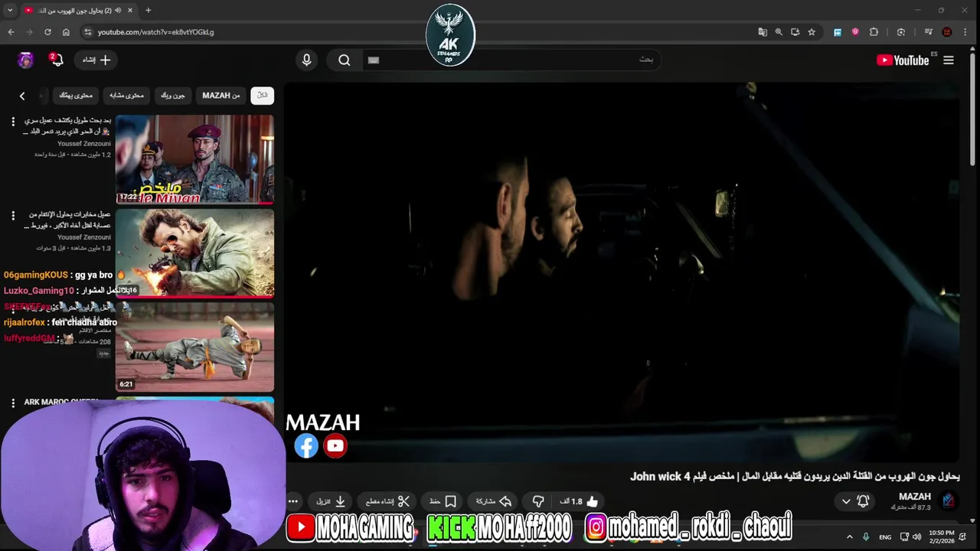Click the إنشاء create button

96,60
